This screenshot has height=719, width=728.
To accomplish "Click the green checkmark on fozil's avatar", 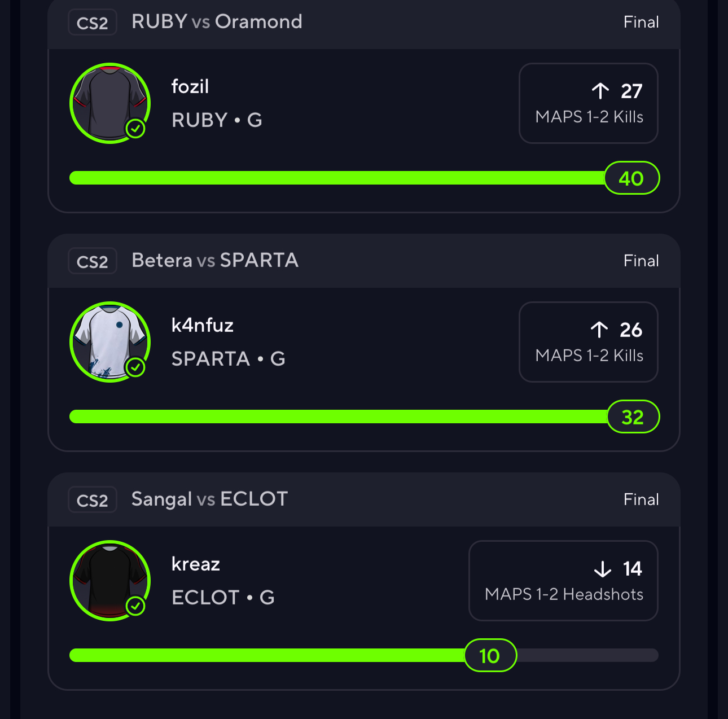I will pos(135,129).
